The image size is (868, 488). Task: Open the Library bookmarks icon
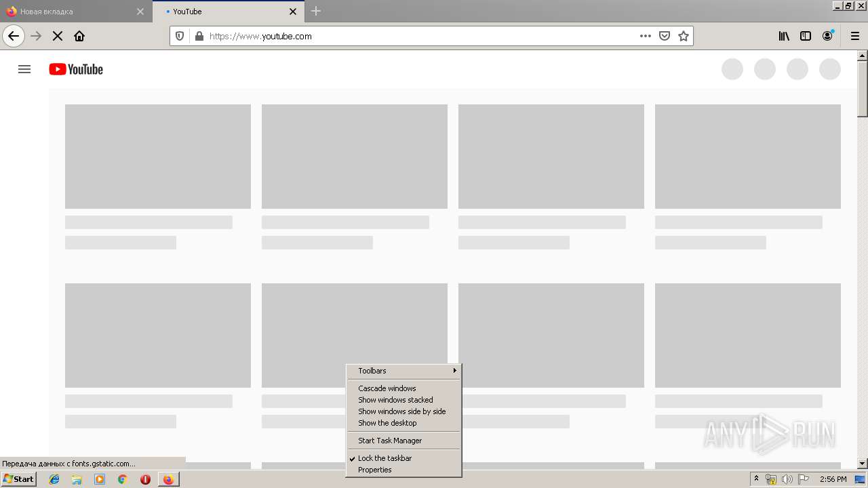(x=784, y=36)
